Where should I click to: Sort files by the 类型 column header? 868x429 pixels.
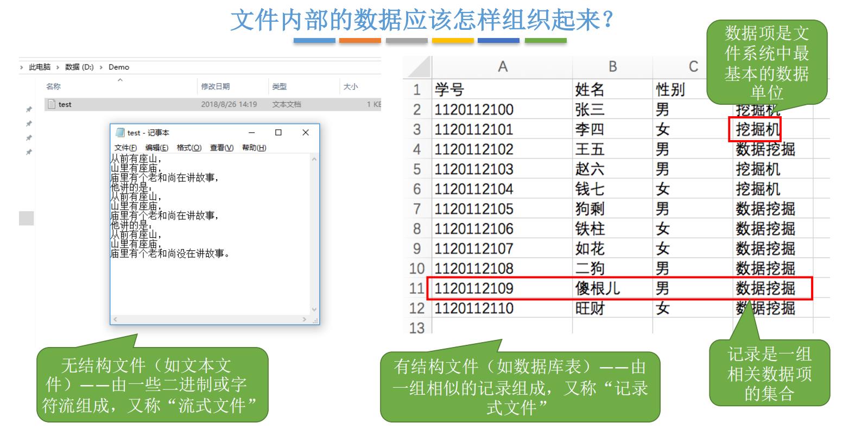[280, 86]
